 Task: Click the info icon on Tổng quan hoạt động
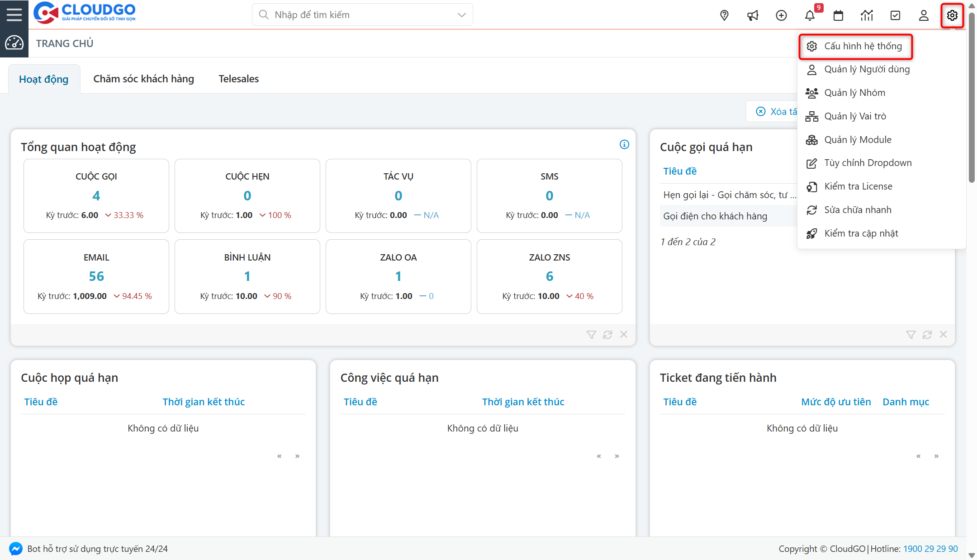click(624, 144)
